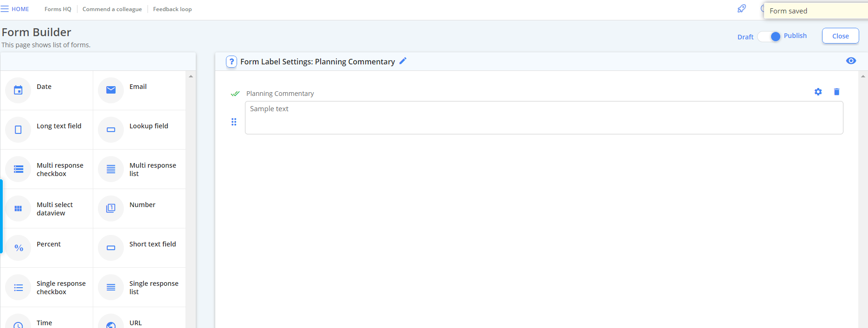
Task: Click the Form saved notification
Action: (816, 11)
